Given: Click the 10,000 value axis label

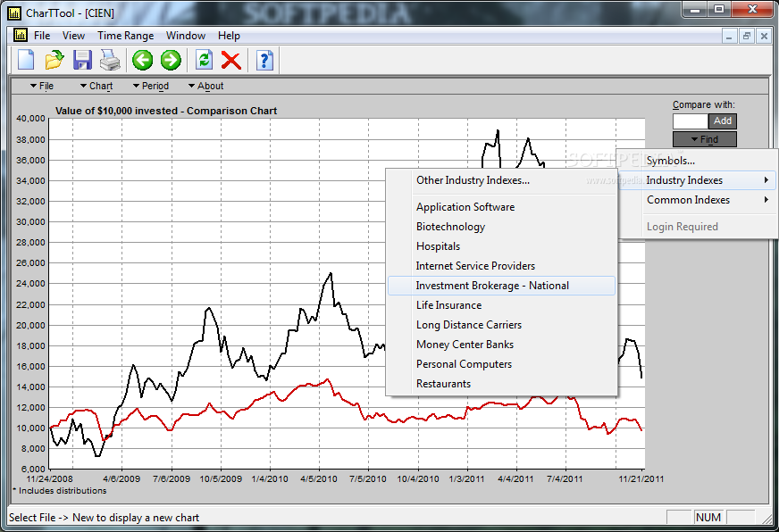Looking at the screenshot, I should pyautogui.click(x=30, y=428).
